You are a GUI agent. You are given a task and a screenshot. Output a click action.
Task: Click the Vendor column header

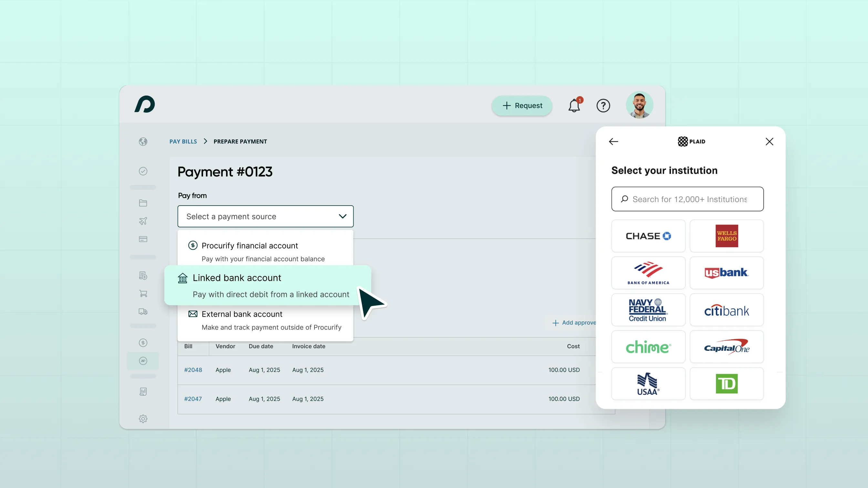tap(225, 346)
